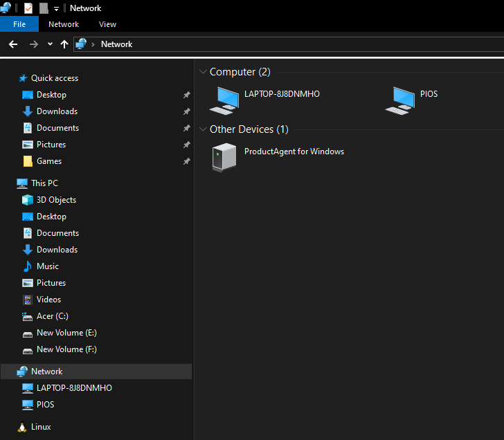Open the LAPTOP-8J8DNMHO computer icon in main pane
The width and height of the screenshot is (504, 440).
(x=224, y=100)
